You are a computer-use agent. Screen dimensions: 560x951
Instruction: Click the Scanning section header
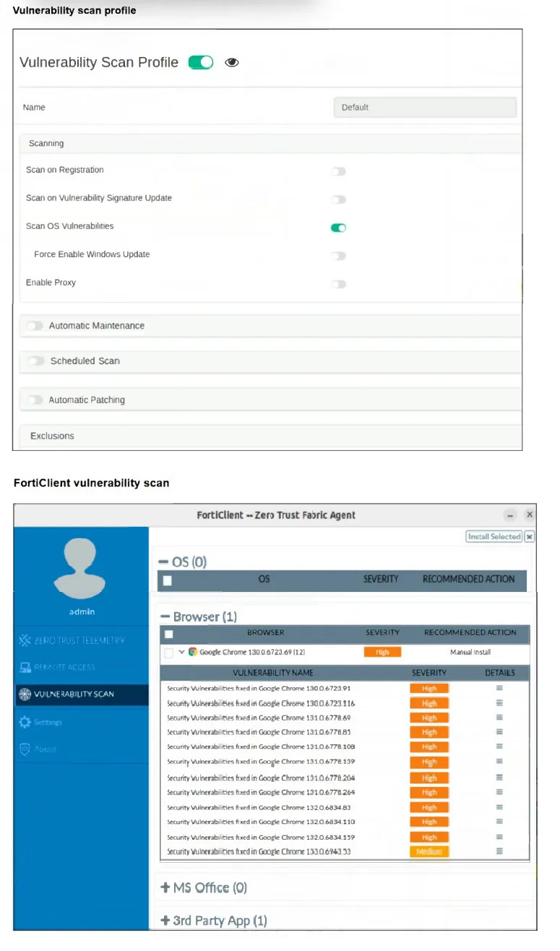(270, 143)
